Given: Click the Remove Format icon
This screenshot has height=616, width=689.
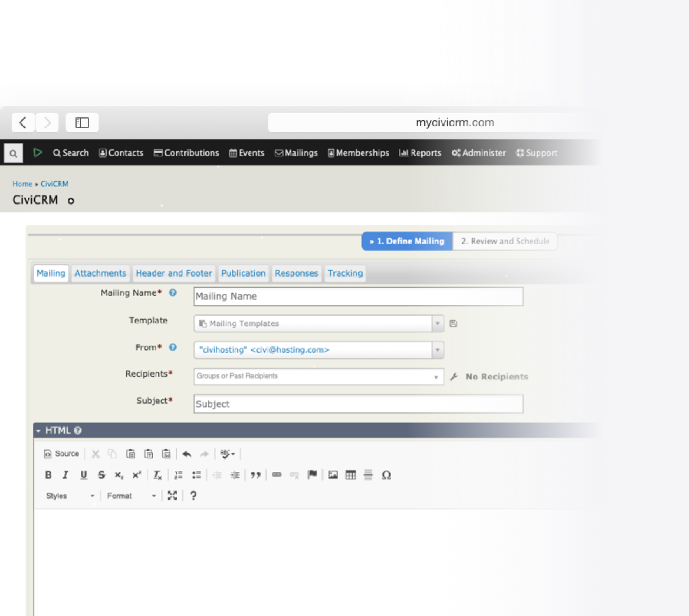Looking at the screenshot, I should (x=157, y=475).
